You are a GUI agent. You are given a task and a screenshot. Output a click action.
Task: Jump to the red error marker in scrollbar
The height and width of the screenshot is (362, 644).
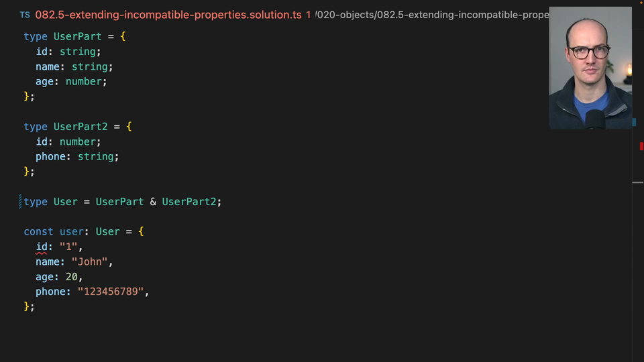(641, 146)
